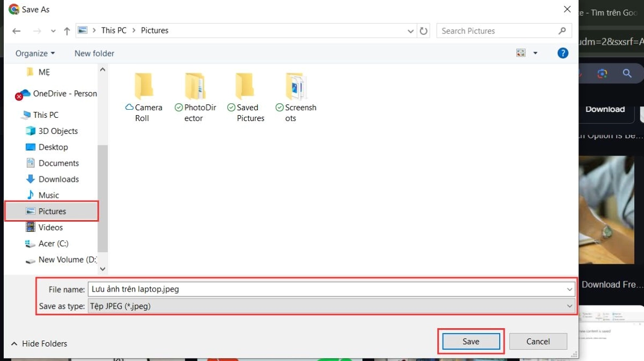This screenshot has width=644, height=361.
Task: Change the folder view layout
Action: pyautogui.click(x=522, y=53)
